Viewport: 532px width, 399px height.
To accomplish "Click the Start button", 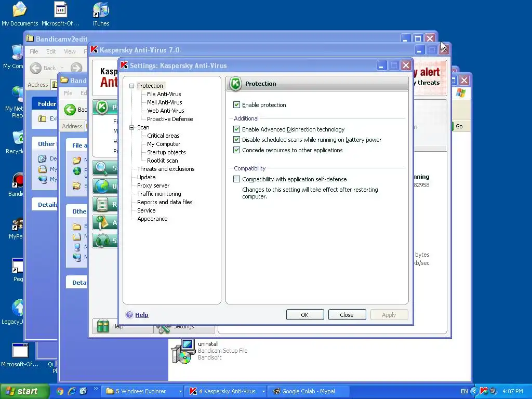I will pyautogui.click(x=24, y=391).
